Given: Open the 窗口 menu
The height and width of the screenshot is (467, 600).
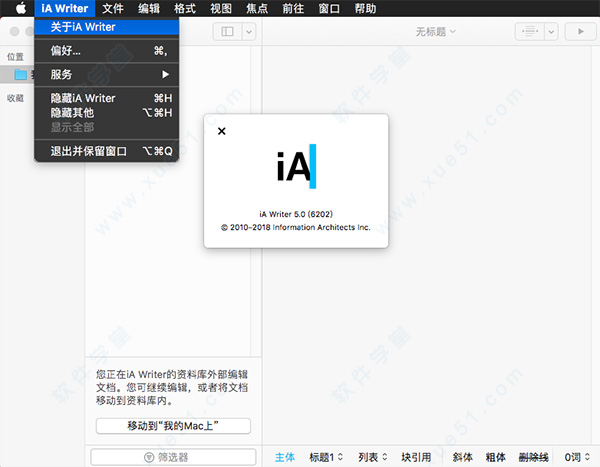Looking at the screenshot, I should coord(329,8).
